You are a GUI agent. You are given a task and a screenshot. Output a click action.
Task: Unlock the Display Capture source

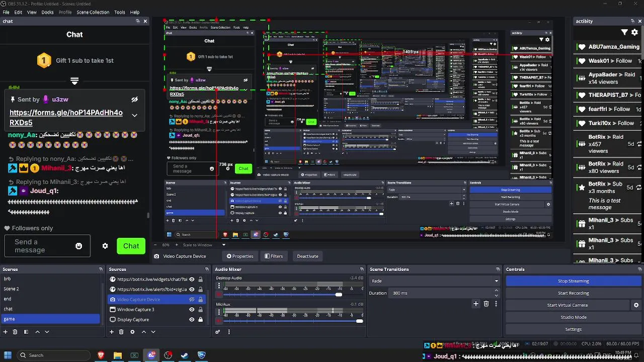click(200, 320)
